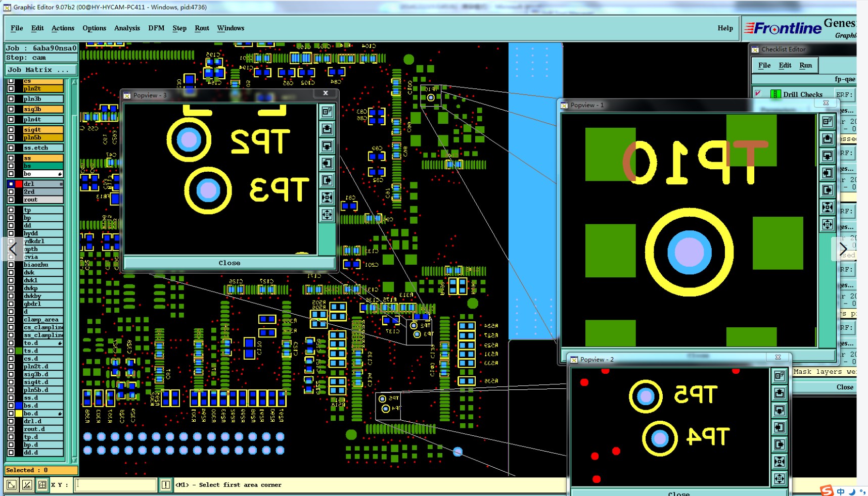Click the Popview 1 zoom-out icon
Viewport: 868px width, 496px height.
828,224
